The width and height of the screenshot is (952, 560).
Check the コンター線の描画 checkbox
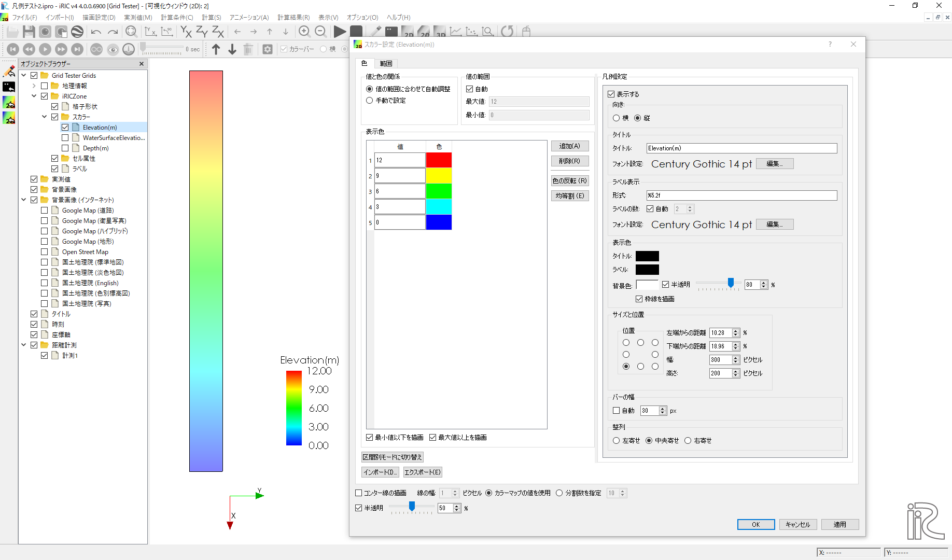click(358, 493)
